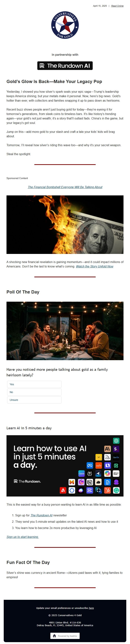Choose Unsure in the poll
130x644 pixels.
(34, 400)
